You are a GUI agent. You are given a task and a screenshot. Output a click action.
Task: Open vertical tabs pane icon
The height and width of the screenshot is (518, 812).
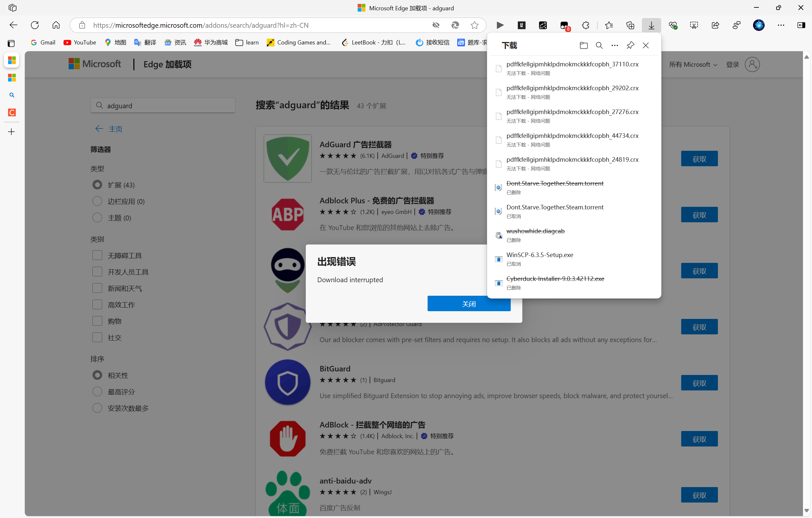pyautogui.click(x=11, y=43)
